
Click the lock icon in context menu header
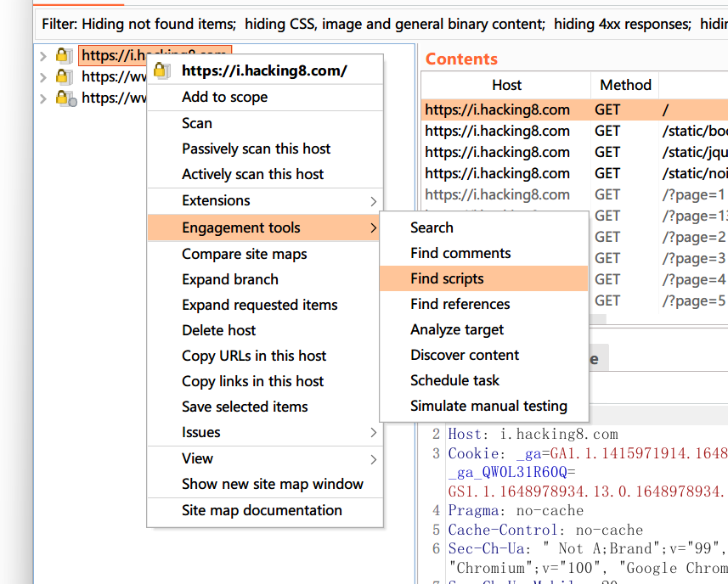tap(162, 70)
